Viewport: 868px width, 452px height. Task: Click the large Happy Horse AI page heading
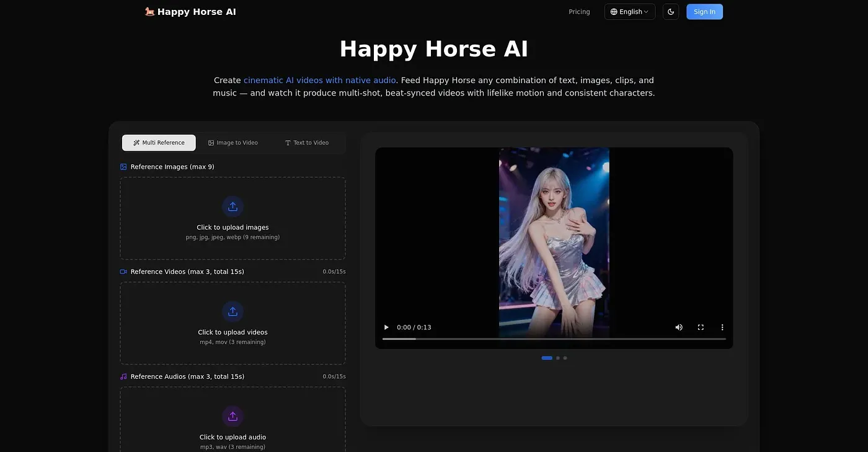(x=434, y=49)
